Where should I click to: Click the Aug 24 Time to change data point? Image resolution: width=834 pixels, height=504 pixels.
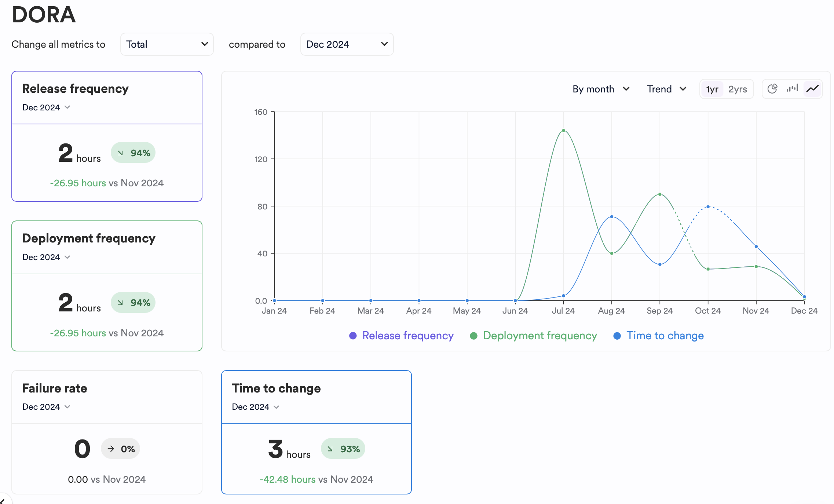click(x=611, y=217)
